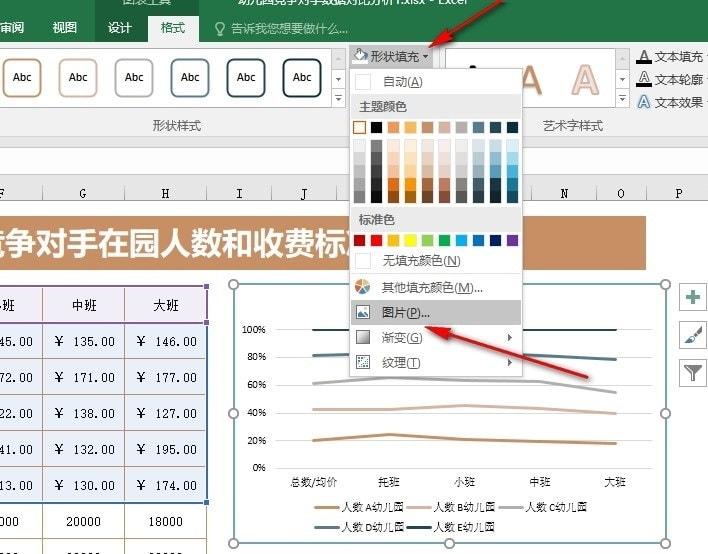The image size is (708, 554).
Task: Click the Picture fill icon
Action: click(x=363, y=312)
